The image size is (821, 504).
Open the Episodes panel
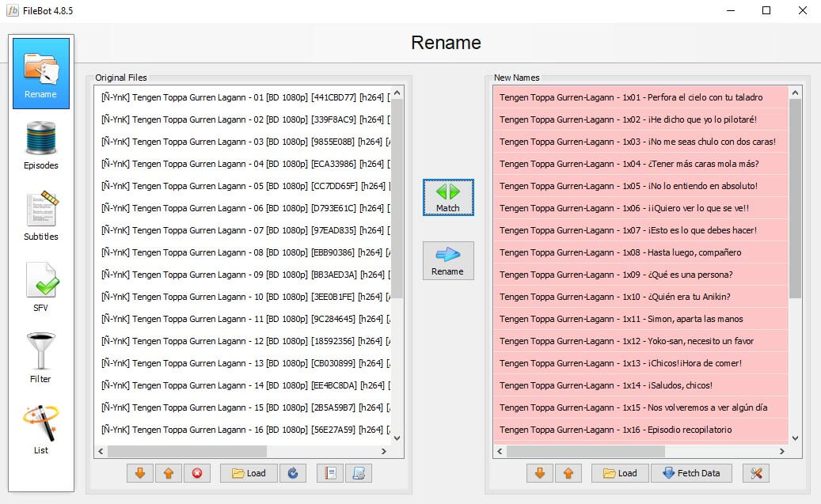coord(41,146)
